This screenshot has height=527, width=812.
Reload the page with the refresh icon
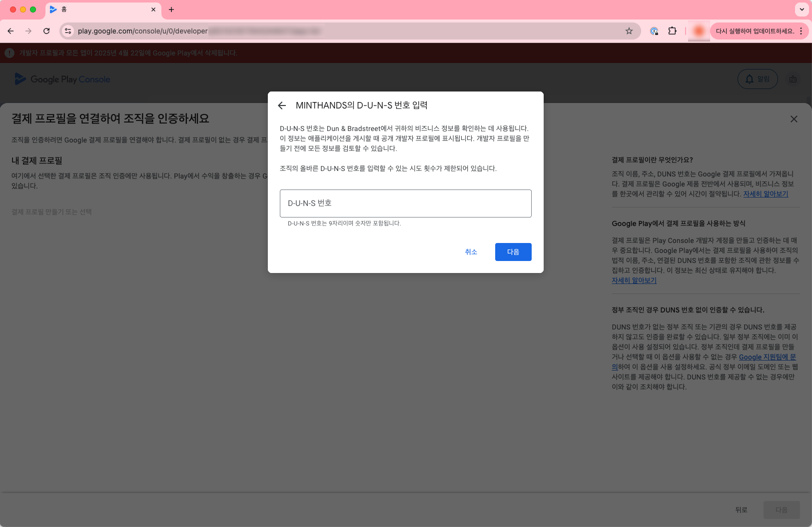coord(46,31)
